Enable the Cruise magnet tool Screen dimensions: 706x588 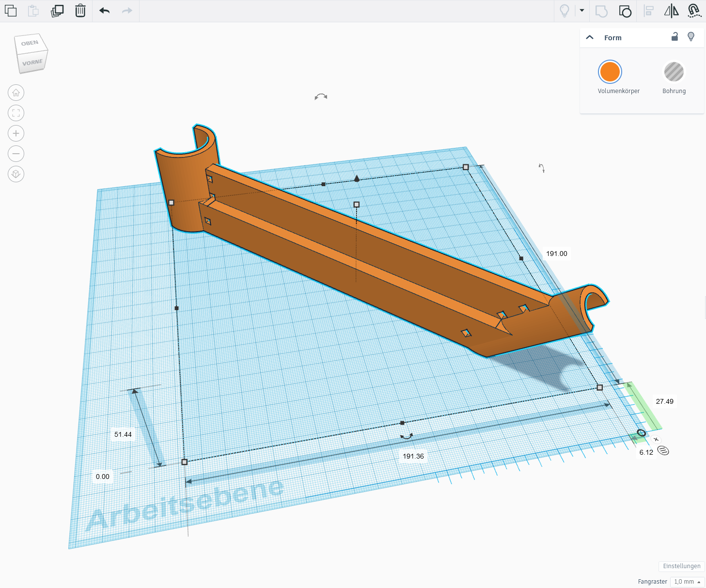pos(694,11)
